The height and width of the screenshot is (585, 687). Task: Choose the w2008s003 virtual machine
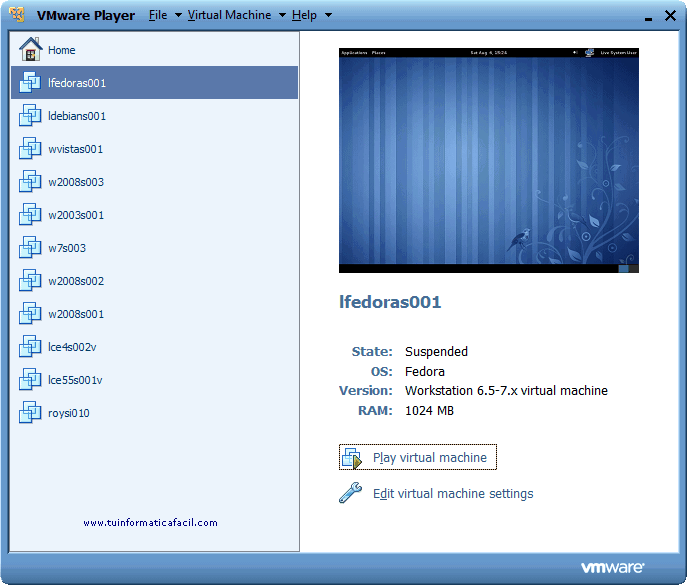[154, 181]
